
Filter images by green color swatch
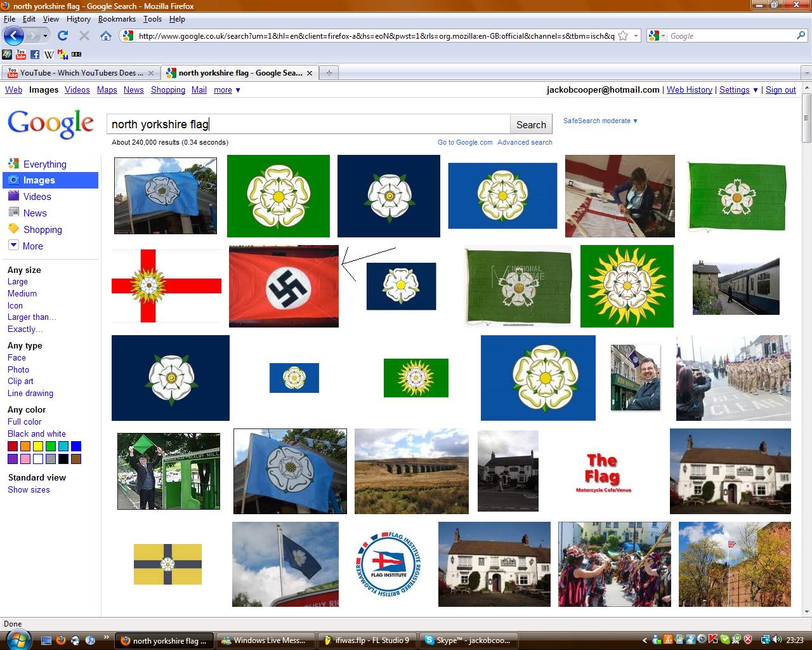coord(51,446)
